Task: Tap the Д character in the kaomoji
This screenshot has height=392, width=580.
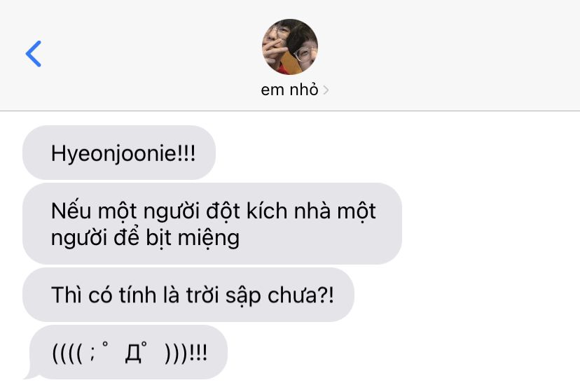Action: coord(133,354)
